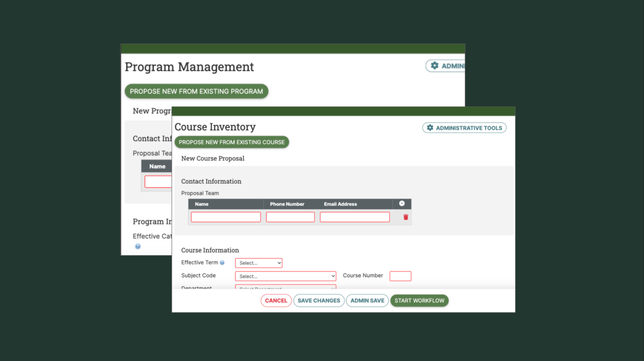644x361 pixels.
Task: Click Program Management proposal Name field
Action: pos(158,182)
